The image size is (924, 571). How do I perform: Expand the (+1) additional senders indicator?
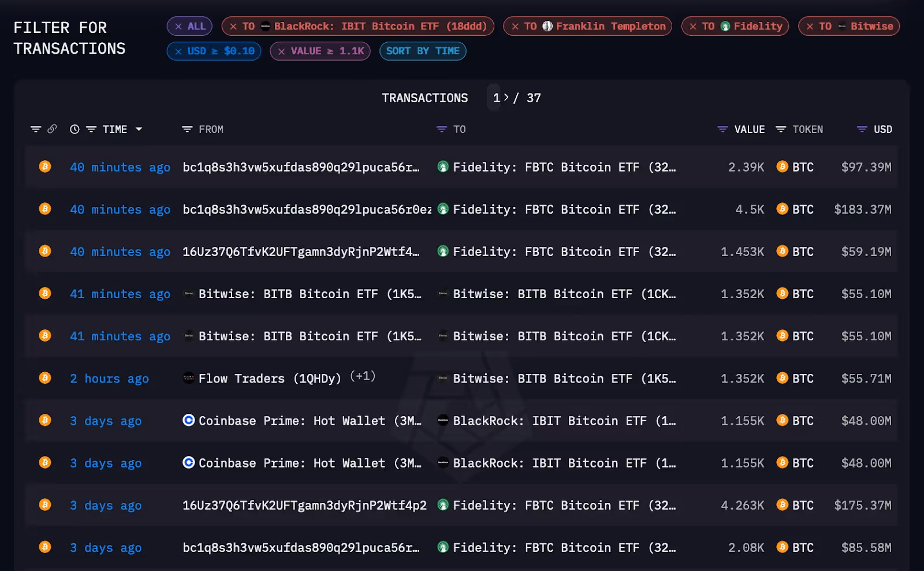tap(363, 376)
